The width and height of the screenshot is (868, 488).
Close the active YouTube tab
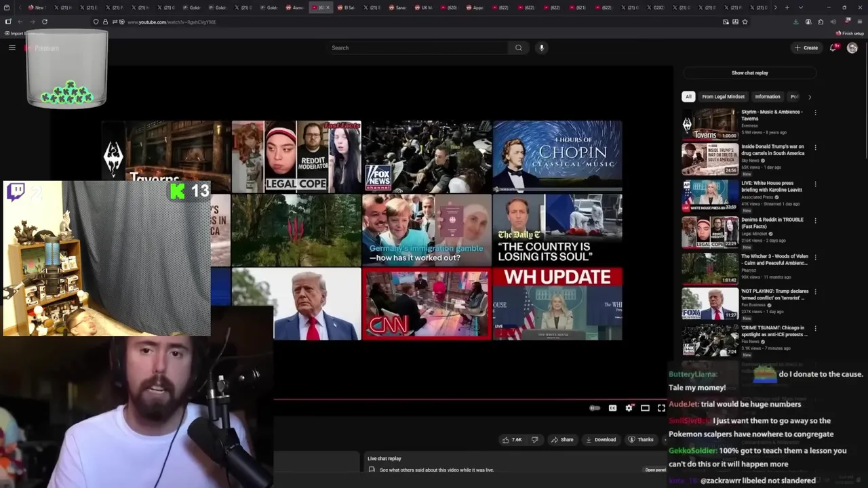tap(328, 7)
